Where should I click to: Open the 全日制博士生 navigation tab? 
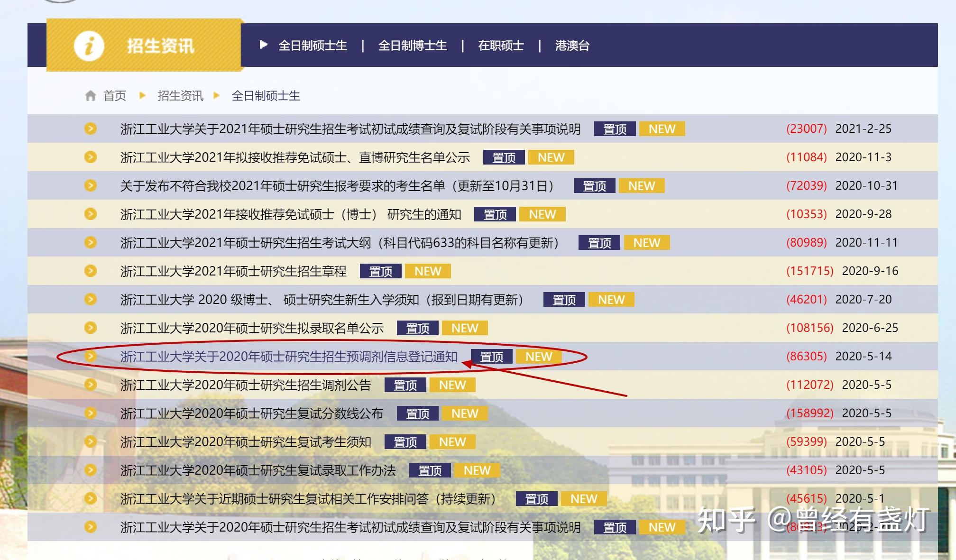tap(413, 46)
